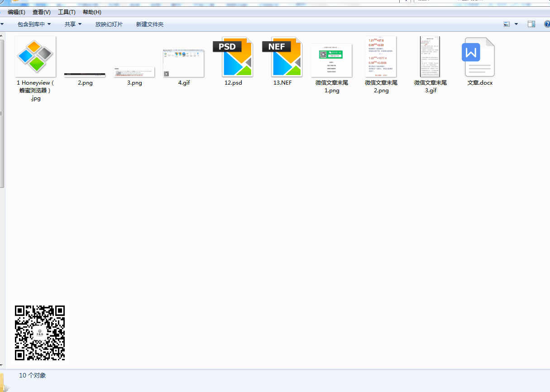The width and height of the screenshot is (550, 392).
Task: Select the 13.NEF file icon
Action: pyautogui.click(x=282, y=57)
